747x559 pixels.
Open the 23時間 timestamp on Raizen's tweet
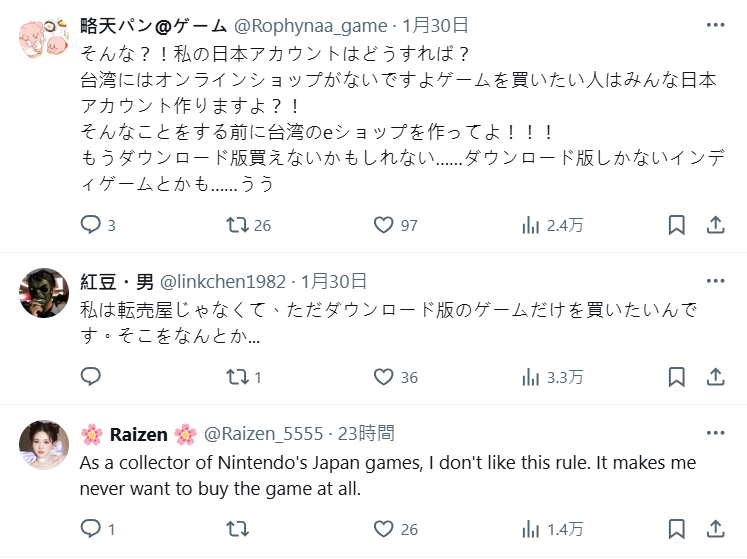(368, 433)
